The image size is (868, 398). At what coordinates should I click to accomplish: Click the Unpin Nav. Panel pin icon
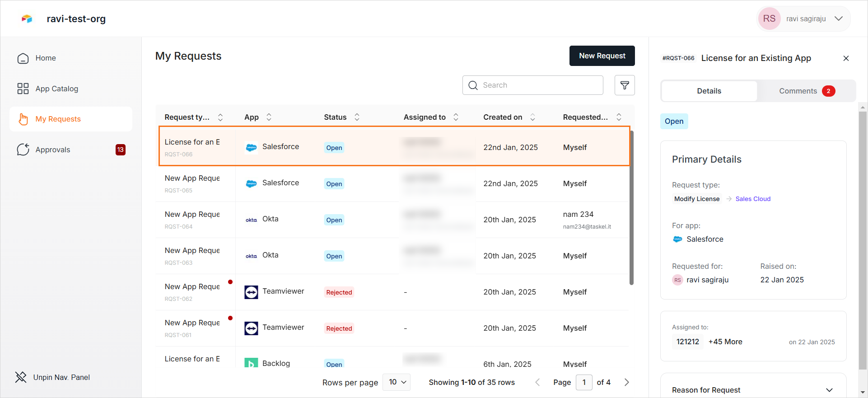pyautogui.click(x=21, y=377)
